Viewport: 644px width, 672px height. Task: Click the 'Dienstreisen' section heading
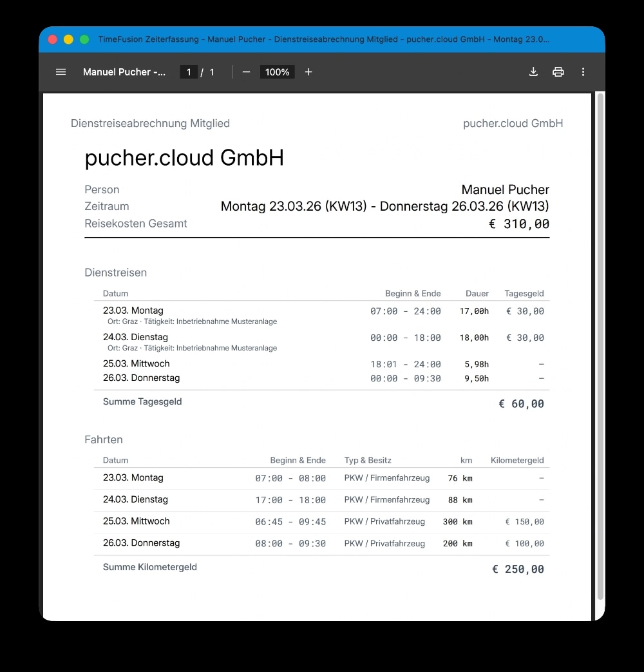[116, 273]
